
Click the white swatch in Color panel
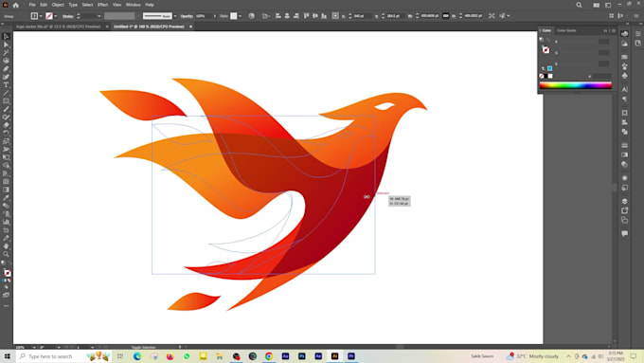(x=550, y=76)
